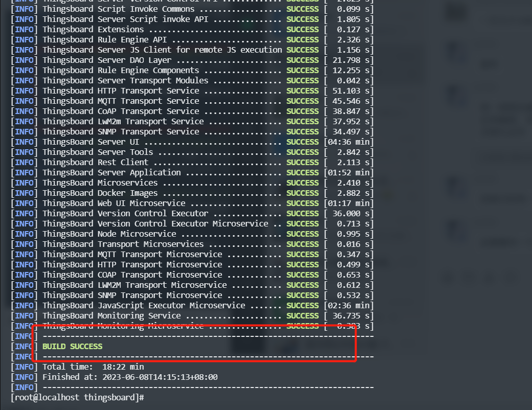This screenshot has width=532, height=410.
Task: Click the '01:17 min' duration value
Action: pos(348,203)
